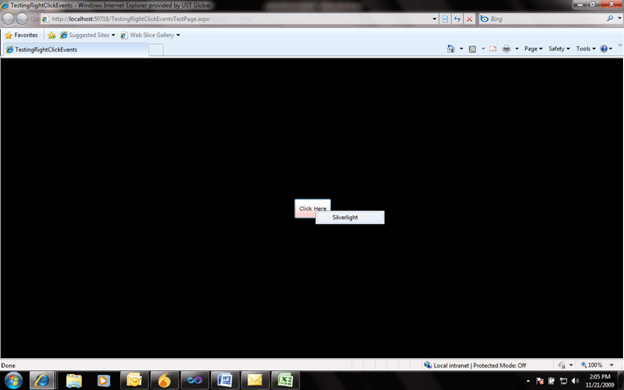Open Visual Studio infinity icon in taskbar
The height and width of the screenshot is (390, 624).
(x=195, y=380)
